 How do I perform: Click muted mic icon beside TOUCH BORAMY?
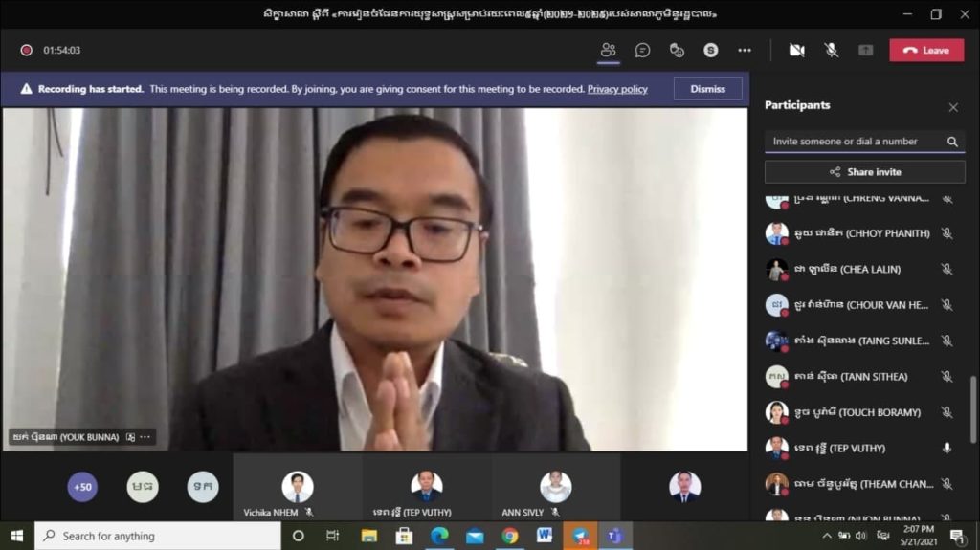coord(947,412)
